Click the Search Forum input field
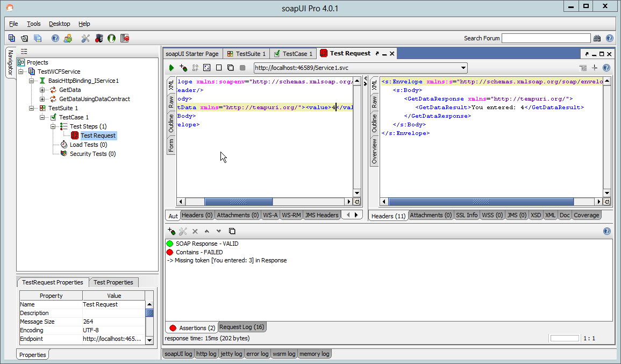Viewport: 621px width, 364px height. [546, 38]
